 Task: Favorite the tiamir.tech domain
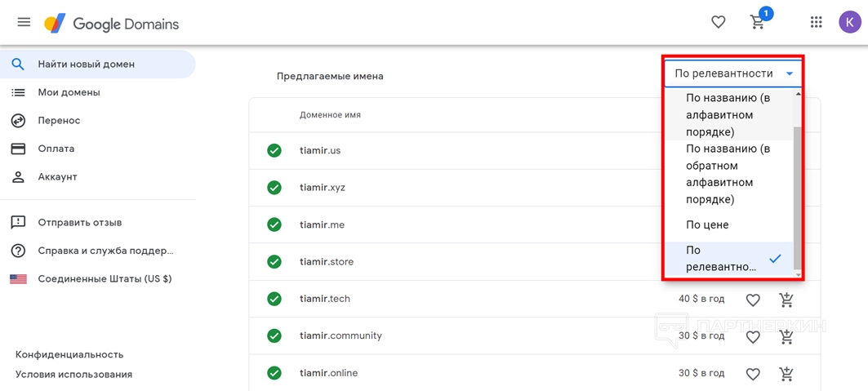(753, 300)
